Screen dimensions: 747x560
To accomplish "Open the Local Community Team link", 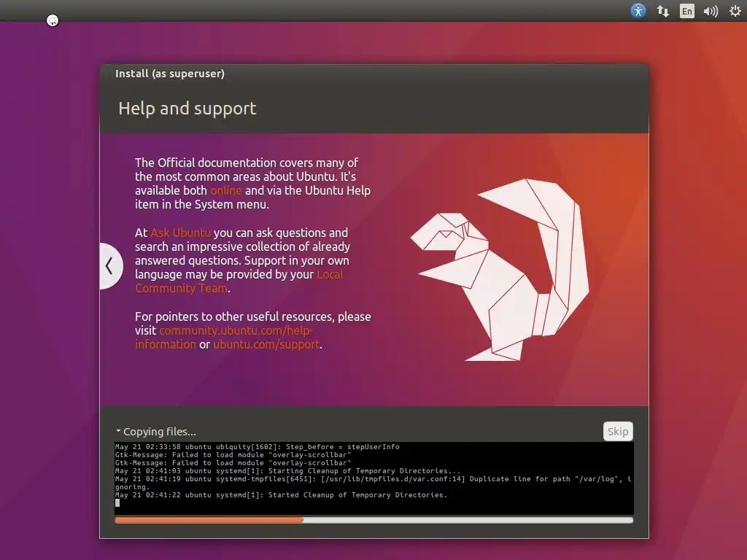I will (239, 281).
